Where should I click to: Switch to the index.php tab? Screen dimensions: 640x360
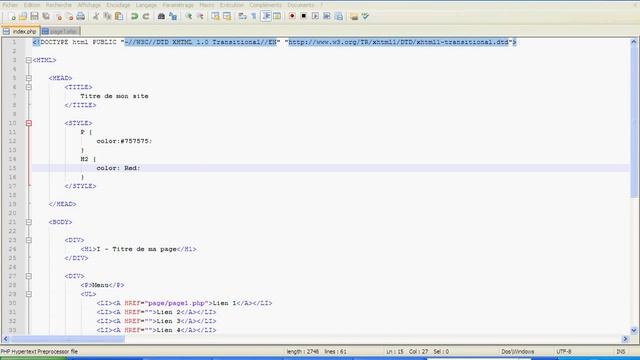click(20, 31)
